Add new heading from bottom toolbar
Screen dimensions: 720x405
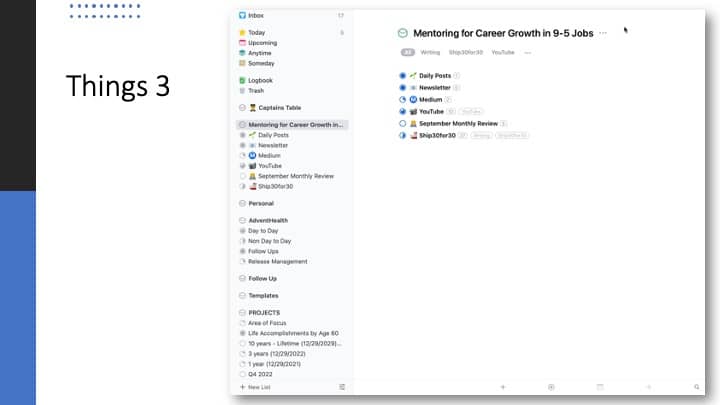click(x=551, y=387)
